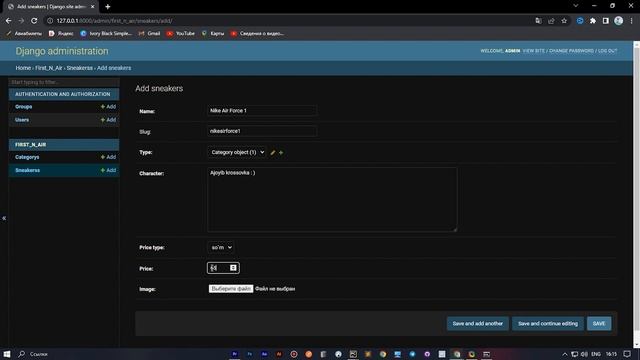Screen dimensions: 640x360
Task: Click the share page icon in address bar
Action: click(x=551, y=21)
